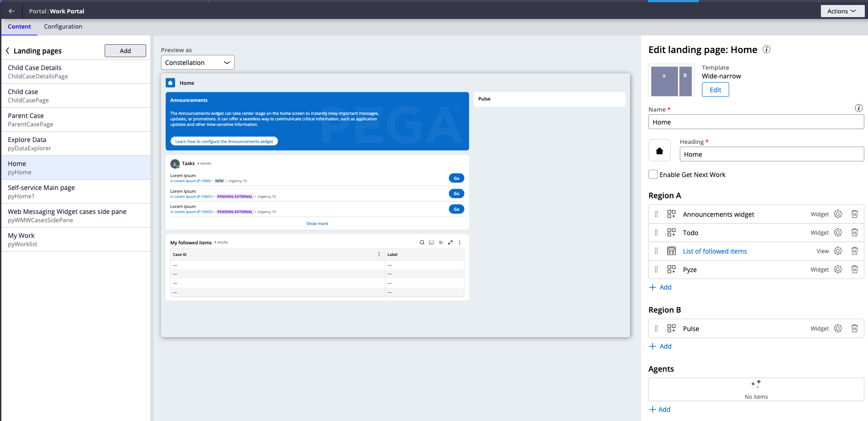Switch to the Configuration tab
This screenshot has height=421, width=868.
[x=63, y=27]
